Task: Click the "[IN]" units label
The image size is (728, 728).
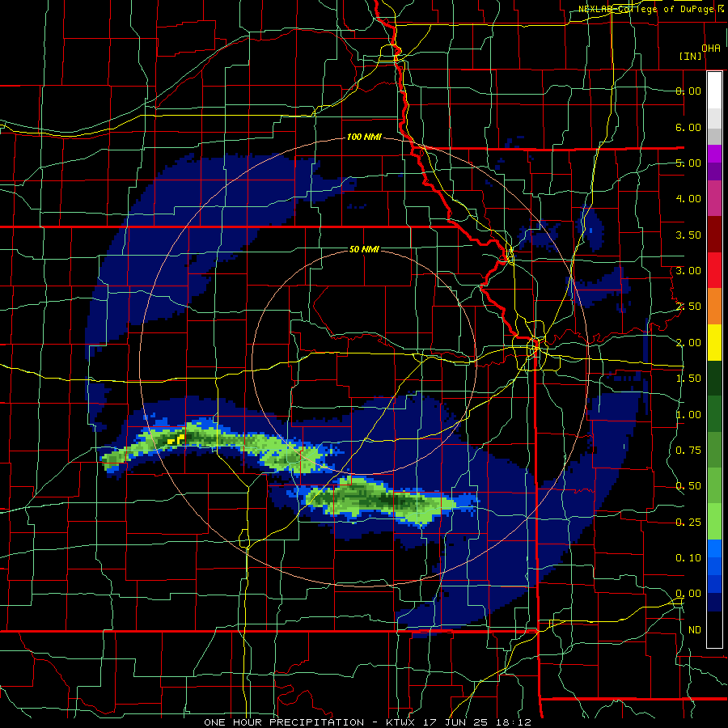Action: click(x=691, y=56)
